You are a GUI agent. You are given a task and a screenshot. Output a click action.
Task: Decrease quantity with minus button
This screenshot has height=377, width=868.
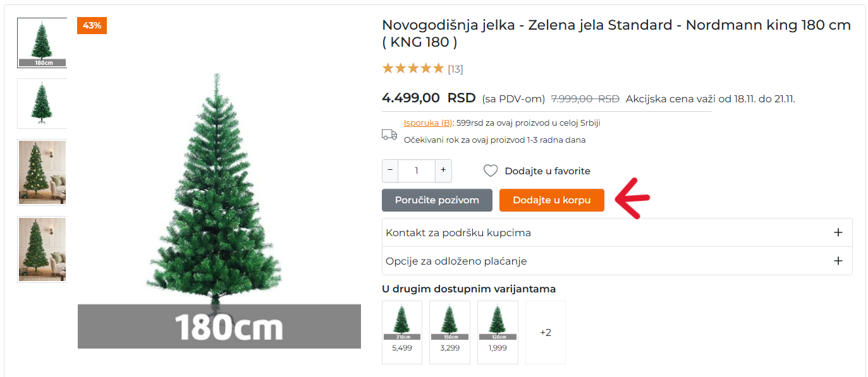[x=390, y=171]
